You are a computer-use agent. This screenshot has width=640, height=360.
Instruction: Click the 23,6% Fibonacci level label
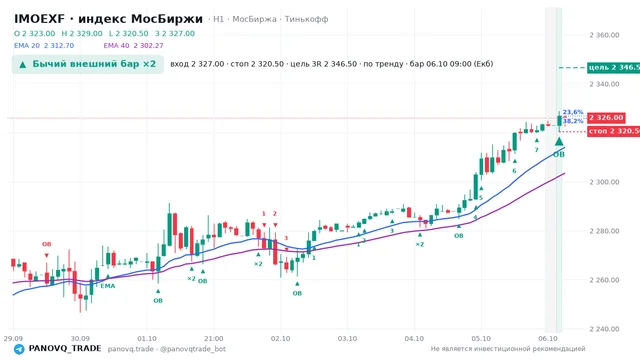[573, 112]
